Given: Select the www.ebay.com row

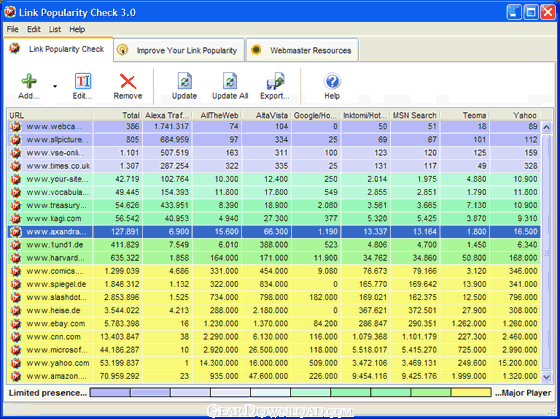Looking at the screenshot, I should point(274,324).
